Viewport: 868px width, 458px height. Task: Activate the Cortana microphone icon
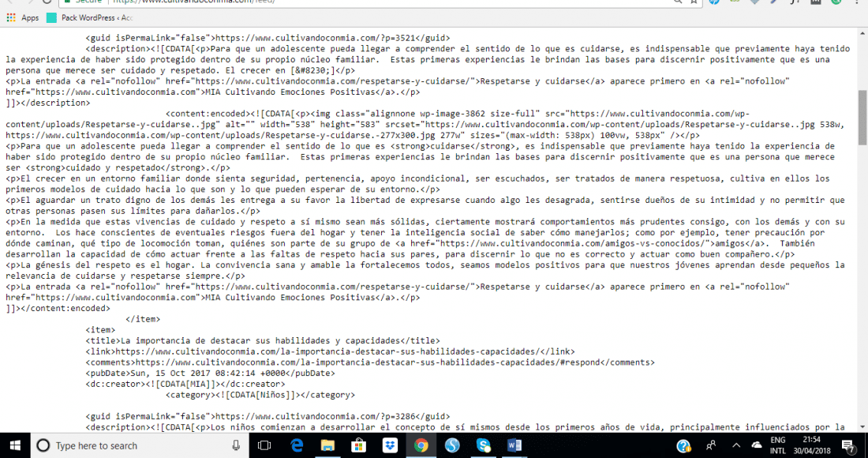[236, 445]
